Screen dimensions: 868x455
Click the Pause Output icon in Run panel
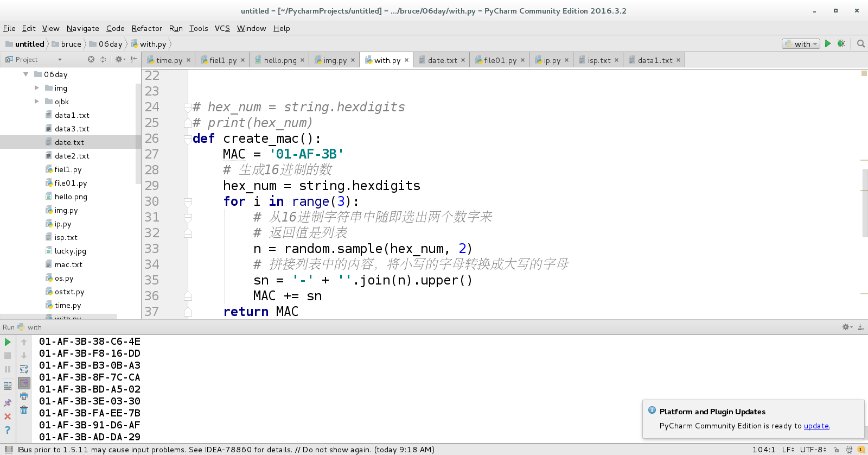click(x=8, y=369)
